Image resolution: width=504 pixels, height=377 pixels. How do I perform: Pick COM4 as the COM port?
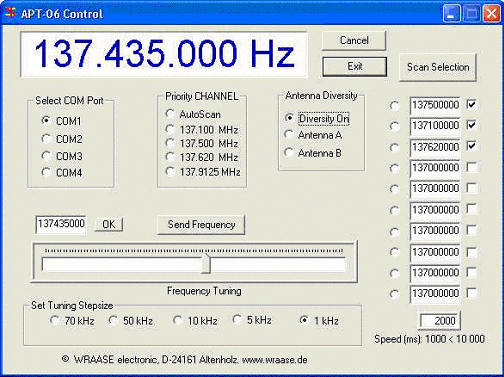point(62,172)
